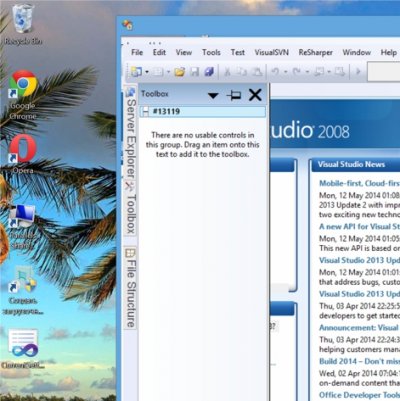The width and height of the screenshot is (400, 401).
Task: Click the Save All toolbar icon
Action: tap(209, 72)
